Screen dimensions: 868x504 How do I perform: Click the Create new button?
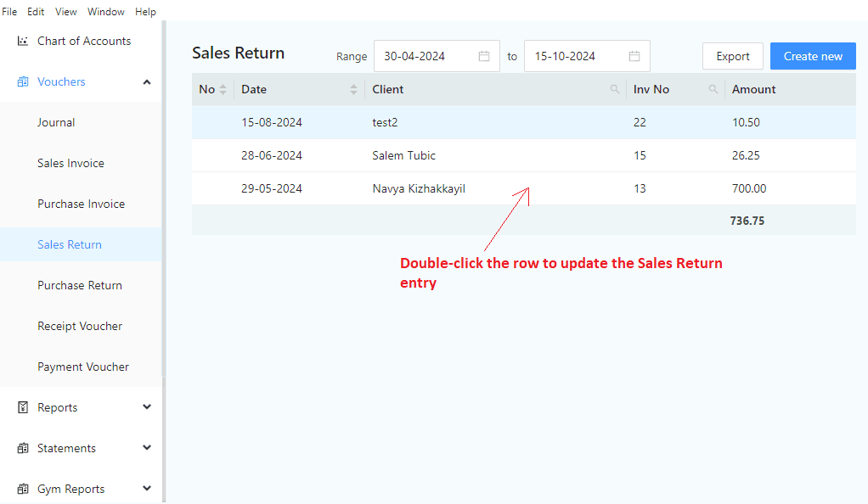tap(813, 57)
